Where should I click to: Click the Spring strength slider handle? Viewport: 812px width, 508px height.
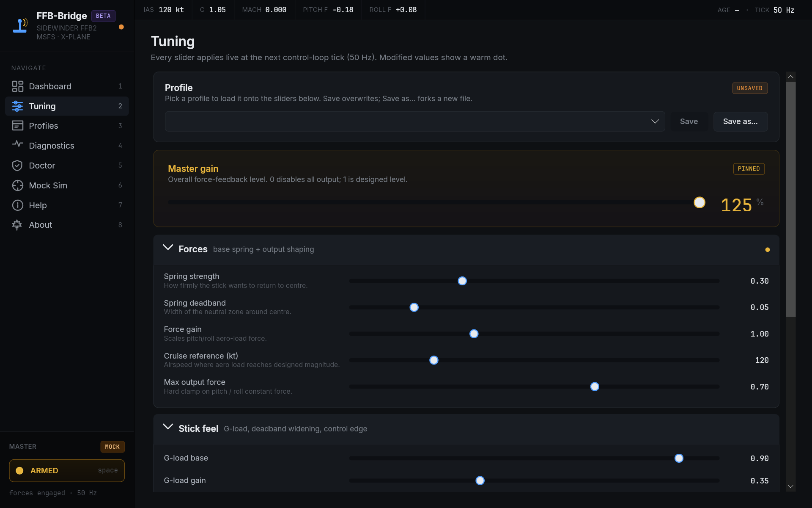[x=462, y=281]
